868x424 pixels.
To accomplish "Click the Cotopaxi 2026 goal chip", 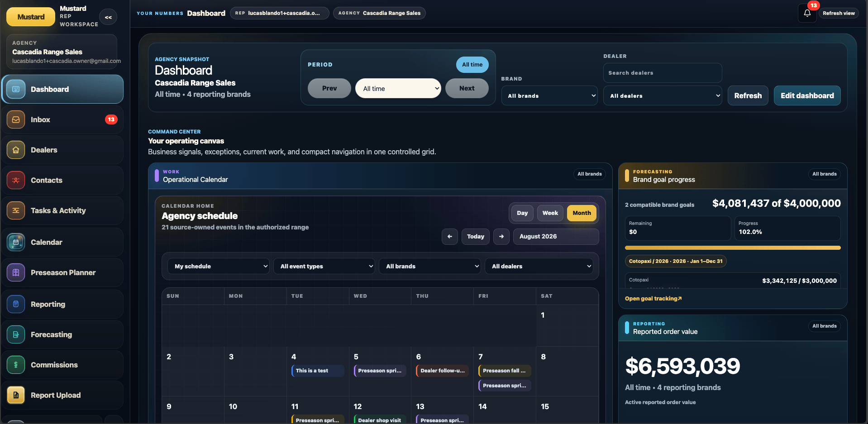I will (676, 261).
